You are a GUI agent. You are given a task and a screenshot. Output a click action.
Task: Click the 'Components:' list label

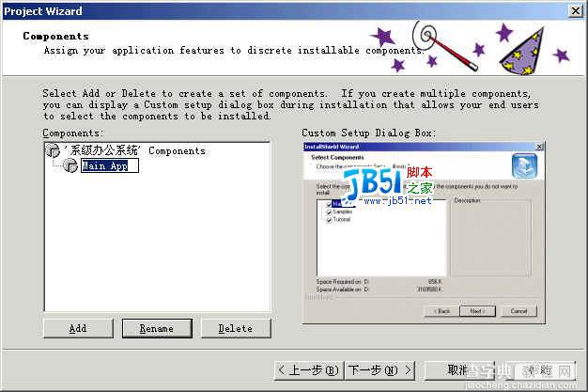point(72,133)
